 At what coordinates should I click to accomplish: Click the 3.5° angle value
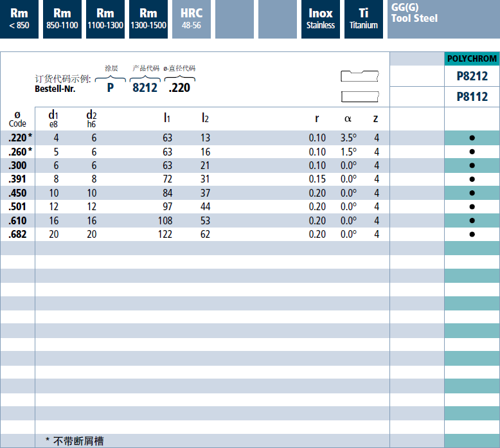point(348,138)
